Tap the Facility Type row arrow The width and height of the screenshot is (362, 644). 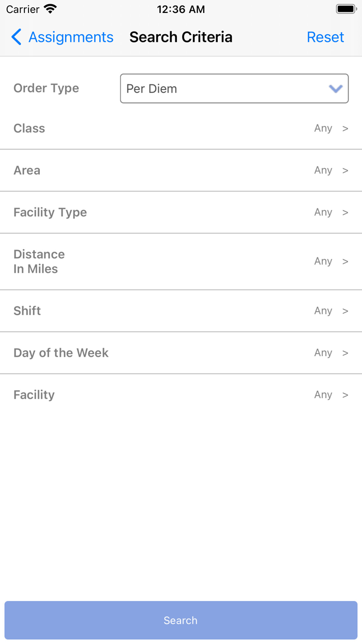click(x=345, y=213)
